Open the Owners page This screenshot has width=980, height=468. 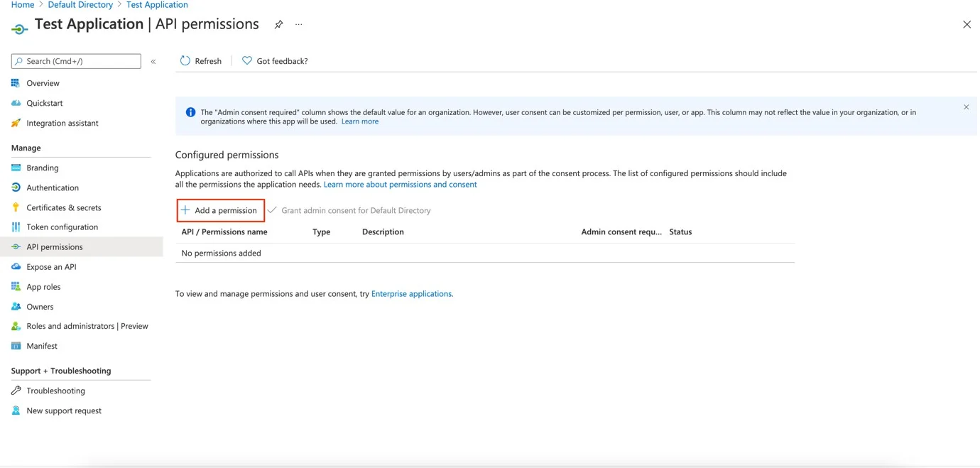pos(40,307)
